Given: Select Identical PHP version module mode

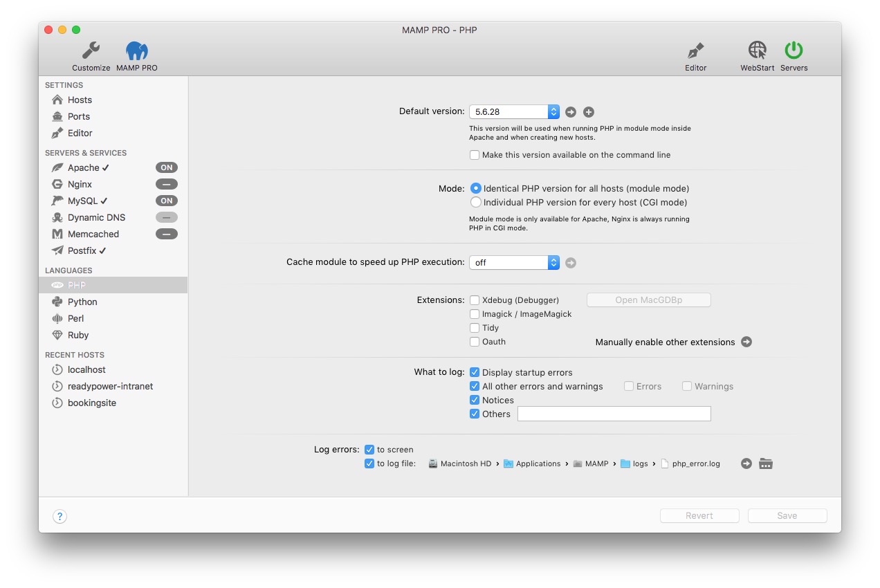Looking at the screenshot, I should [475, 188].
